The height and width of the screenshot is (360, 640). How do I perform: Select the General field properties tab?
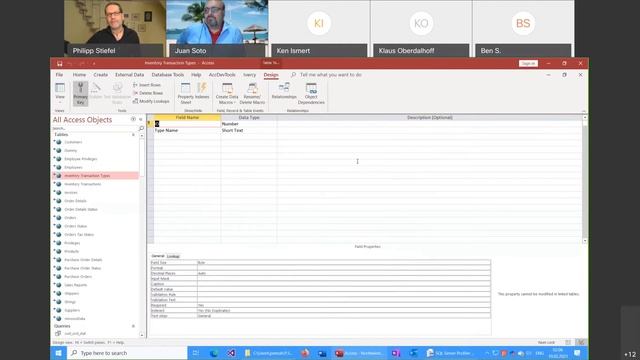158,256
